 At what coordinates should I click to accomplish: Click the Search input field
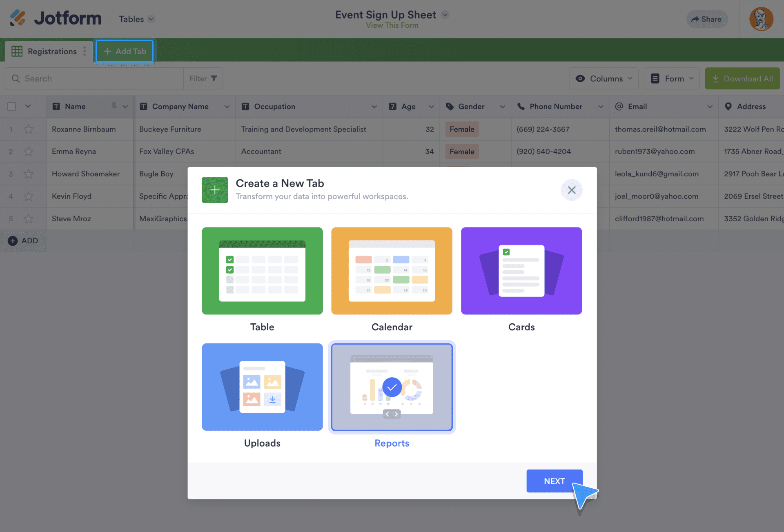[94, 78]
